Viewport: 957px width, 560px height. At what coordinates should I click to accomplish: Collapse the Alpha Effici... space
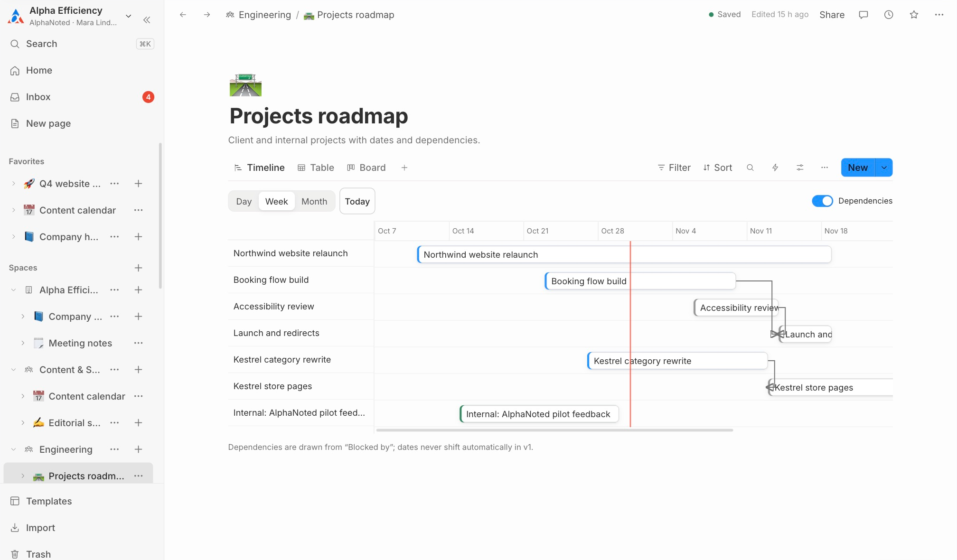coord(13,290)
